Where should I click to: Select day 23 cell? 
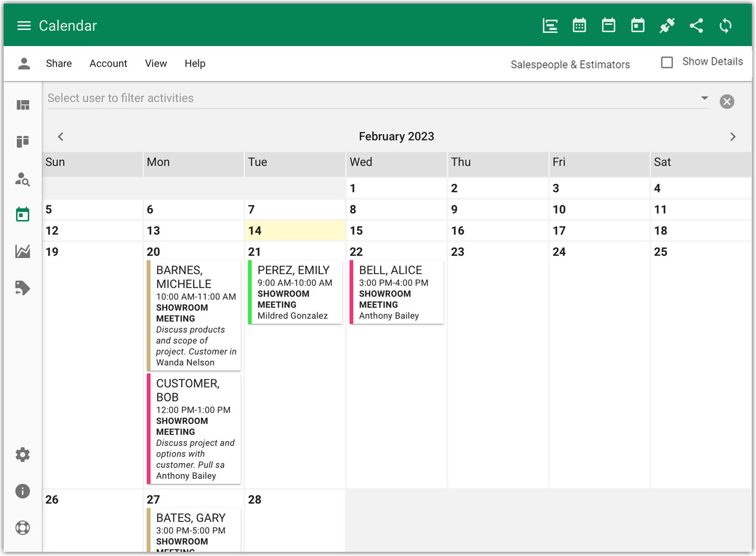tap(498, 365)
